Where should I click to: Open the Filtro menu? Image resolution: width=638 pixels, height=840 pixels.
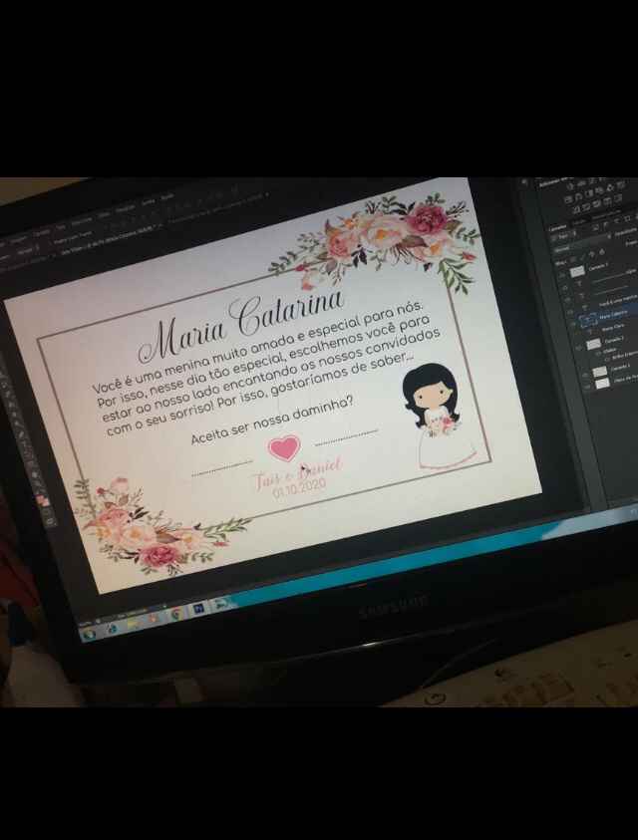click(102, 215)
